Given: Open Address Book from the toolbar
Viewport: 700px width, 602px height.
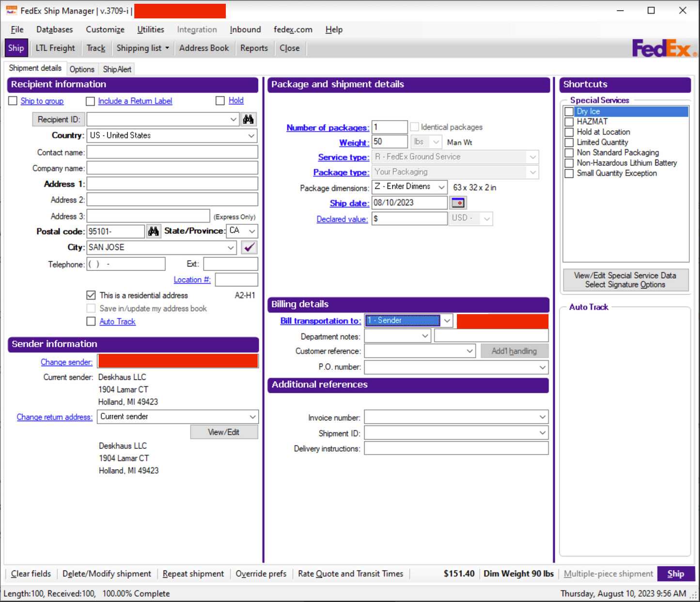Looking at the screenshot, I should (204, 48).
